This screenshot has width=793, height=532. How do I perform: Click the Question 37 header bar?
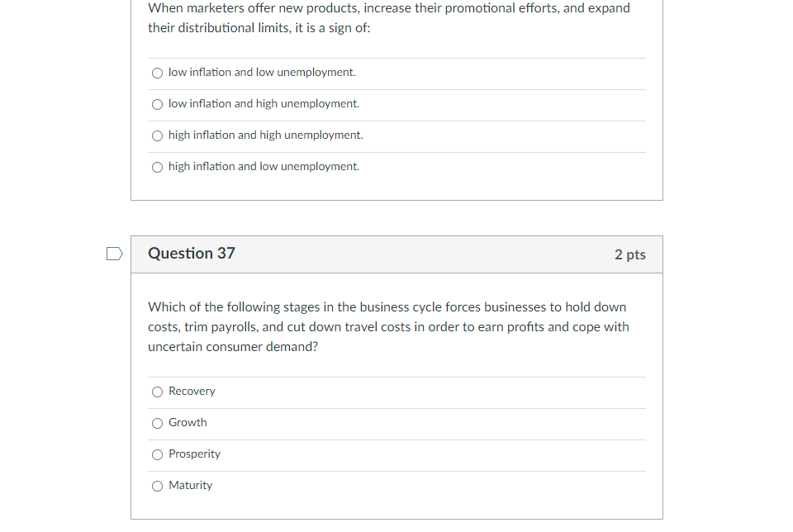click(396, 254)
